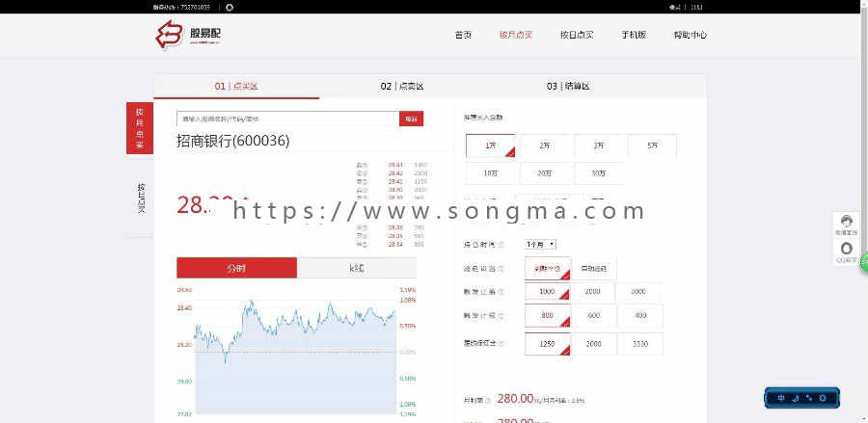Show the K线 chart tab
The image size is (868, 423).
357,268
